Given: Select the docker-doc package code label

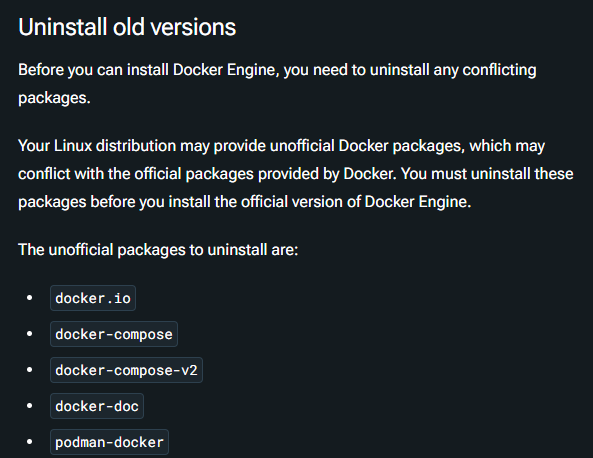Looking at the screenshot, I should [97, 406].
